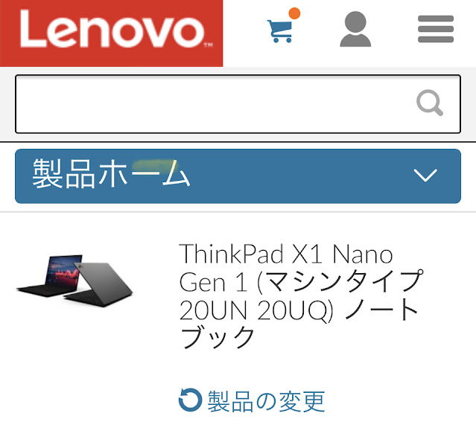Open the ThinkPad X1 Nano title line
This screenshot has width=476, height=448.
285,254
